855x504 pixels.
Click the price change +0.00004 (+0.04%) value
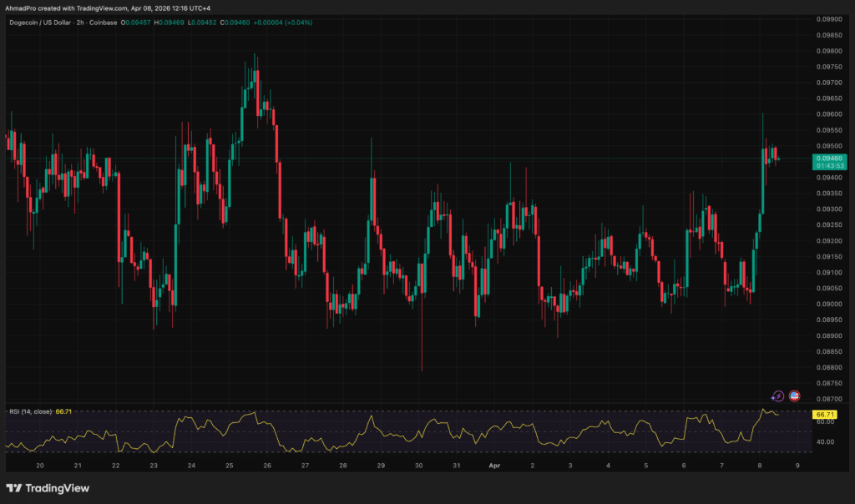[283, 23]
